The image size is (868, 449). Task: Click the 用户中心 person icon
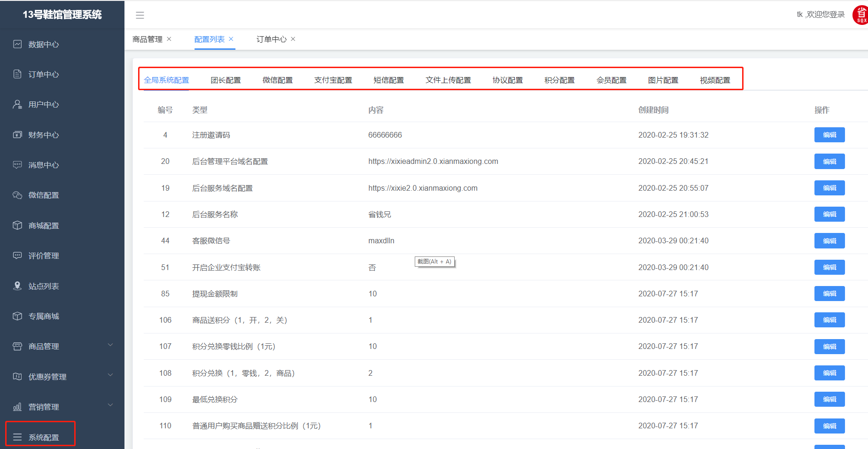click(x=17, y=104)
